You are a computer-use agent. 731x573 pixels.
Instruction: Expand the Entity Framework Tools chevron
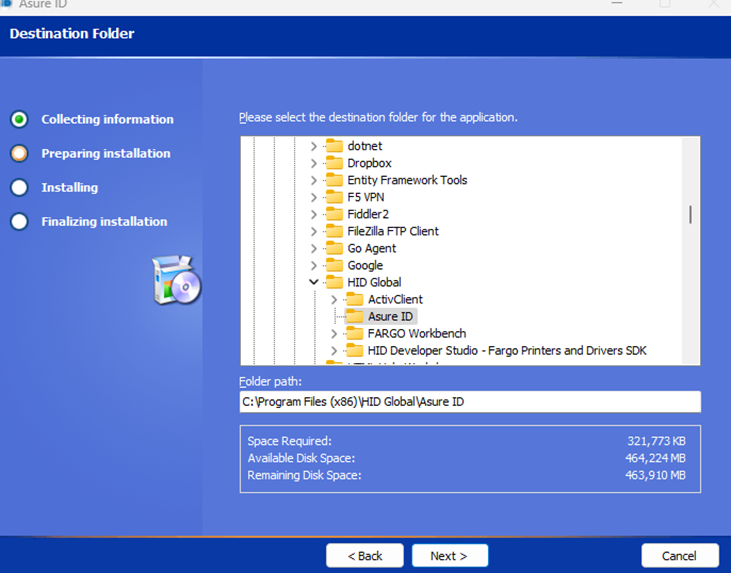(314, 180)
